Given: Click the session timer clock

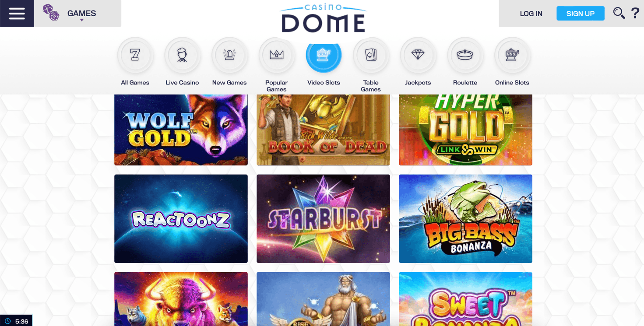Looking at the screenshot, I should point(16,321).
